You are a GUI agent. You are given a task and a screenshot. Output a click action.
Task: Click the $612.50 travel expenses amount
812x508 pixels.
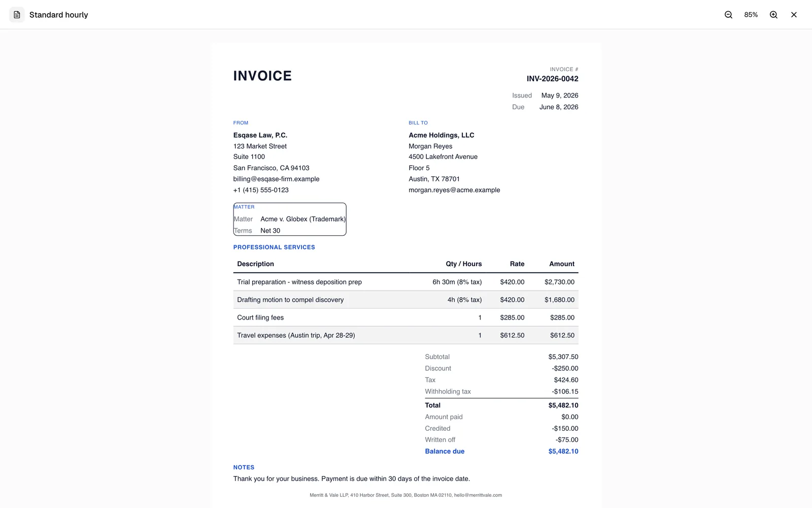coord(562,335)
